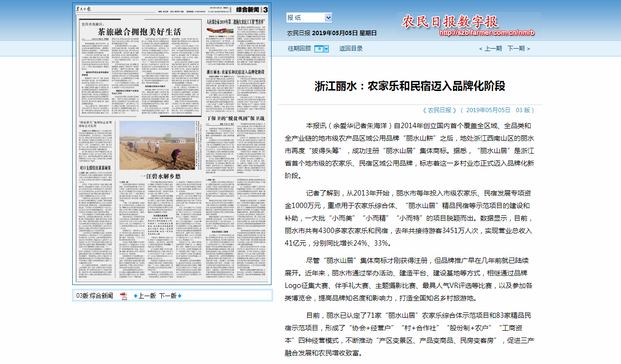
Task: Click 返回目录 to return to index
Action: pyautogui.click(x=350, y=49)
